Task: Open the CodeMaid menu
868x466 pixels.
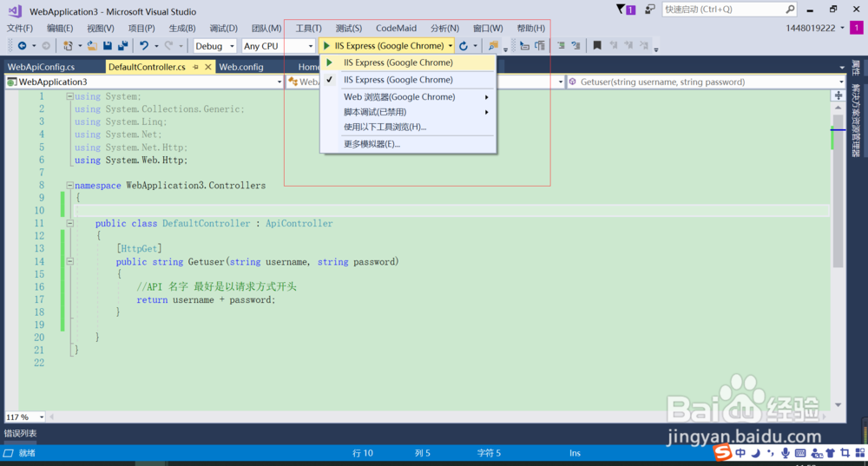Action: pyautogui.click(x=397, y=29)
